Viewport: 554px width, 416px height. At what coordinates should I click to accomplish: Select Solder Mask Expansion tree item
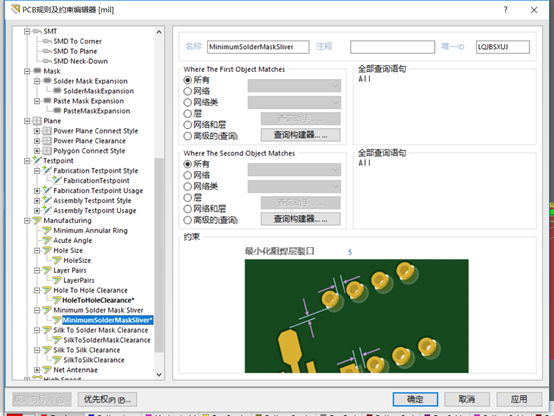tap(90, 81)
